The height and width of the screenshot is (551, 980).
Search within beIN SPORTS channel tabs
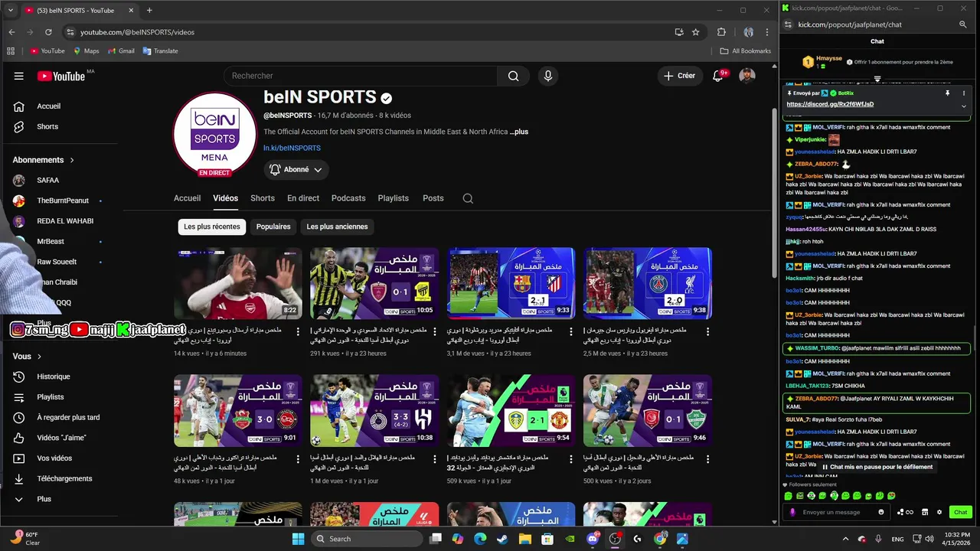pyautogui.click(x=468, y=198)
